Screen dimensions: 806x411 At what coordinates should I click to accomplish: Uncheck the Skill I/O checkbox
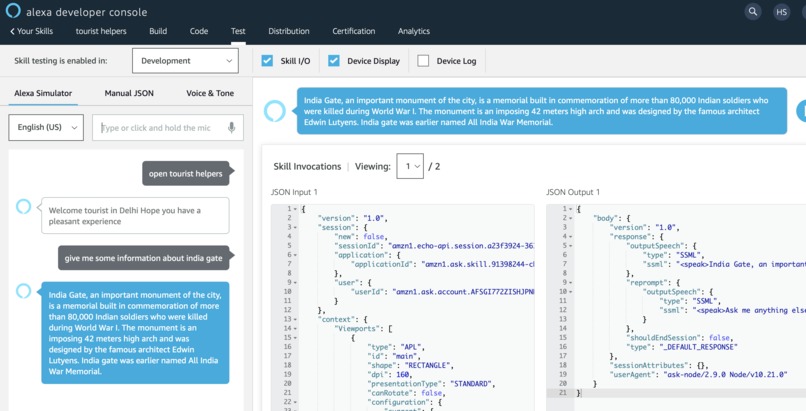[267, 61]
